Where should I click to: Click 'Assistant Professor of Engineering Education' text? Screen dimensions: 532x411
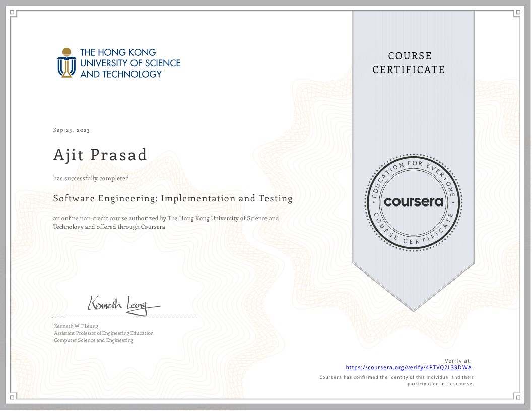point(103,333)
